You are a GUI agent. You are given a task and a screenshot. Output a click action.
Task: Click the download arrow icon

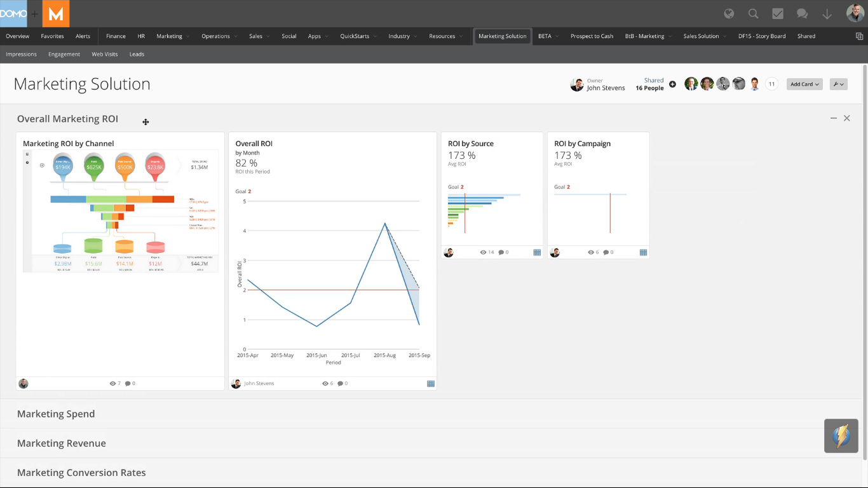tap(827, 14)
